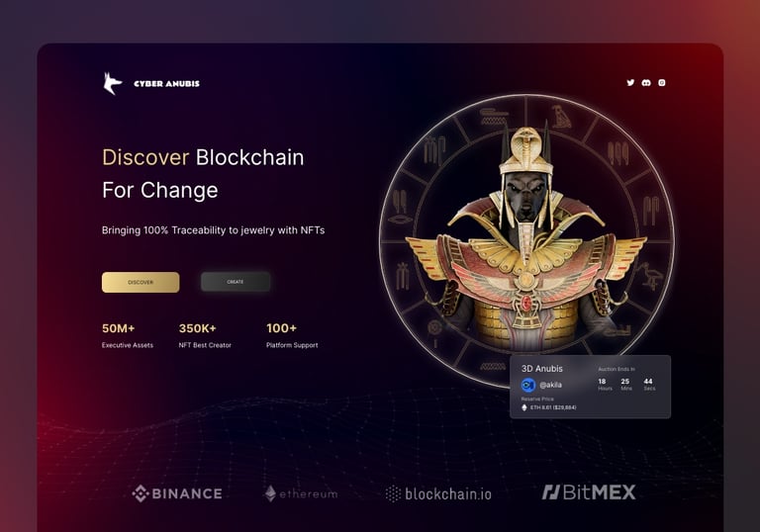Click the 350K+ NFT Best Creator stat
Screen dimensions: 760x532
(x=205, y=335)
